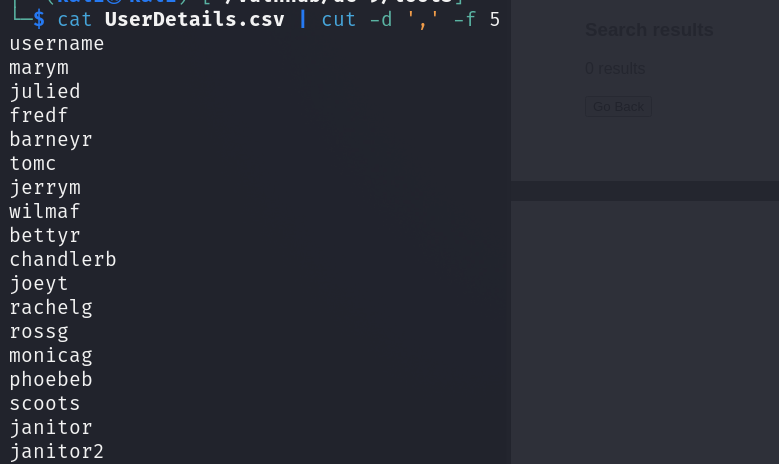Click the chandlerb username line
Viewport: 779px width, 464px height.
(63, 259)
